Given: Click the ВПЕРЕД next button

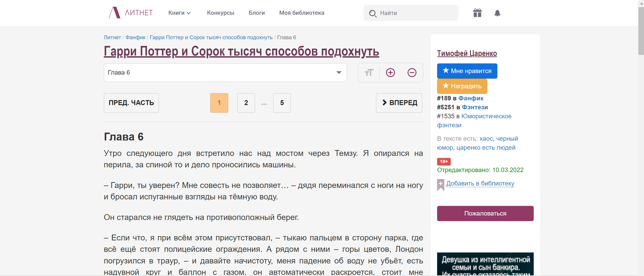Looking at the screenshot, I should (x=399, y=103).
